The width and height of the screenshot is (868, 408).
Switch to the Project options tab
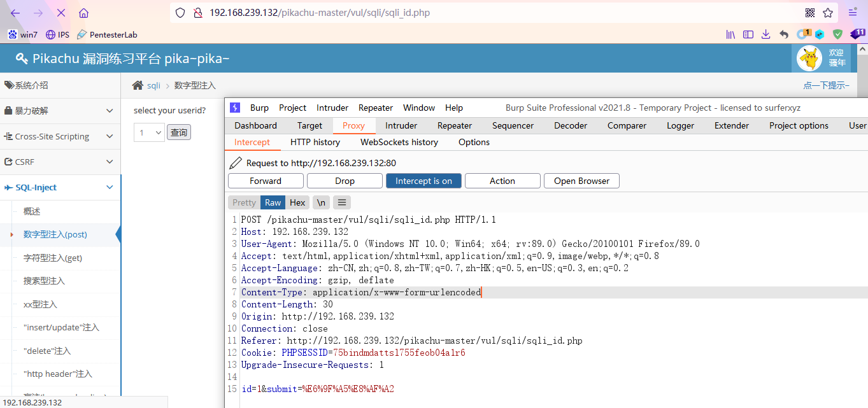pos(799,125)
